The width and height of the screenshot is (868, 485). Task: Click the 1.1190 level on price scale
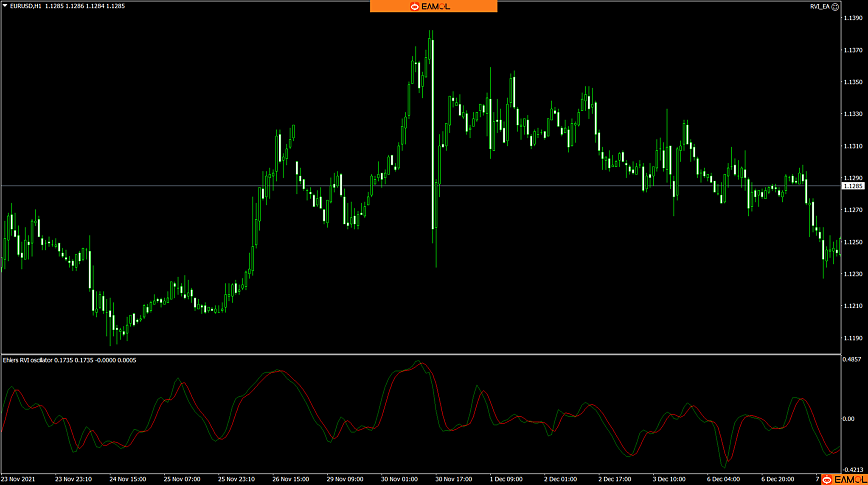coord(853,338)
